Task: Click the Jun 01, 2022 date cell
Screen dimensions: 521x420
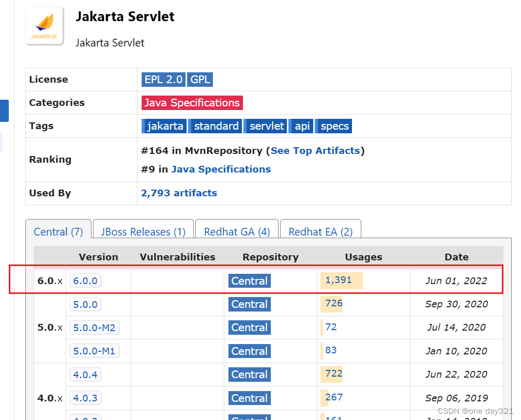Action: pos(456,281)
